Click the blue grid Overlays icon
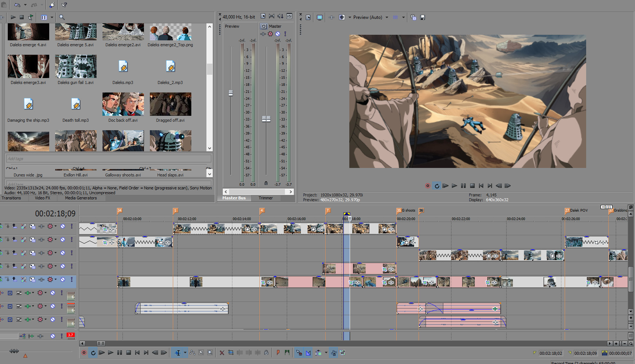 coord(396,17)
